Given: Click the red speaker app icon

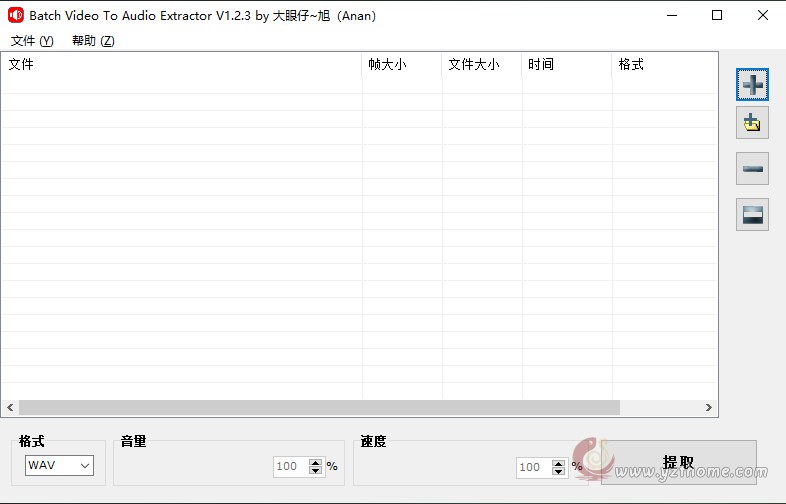Looking at the screenshot, I should point(16,16).
